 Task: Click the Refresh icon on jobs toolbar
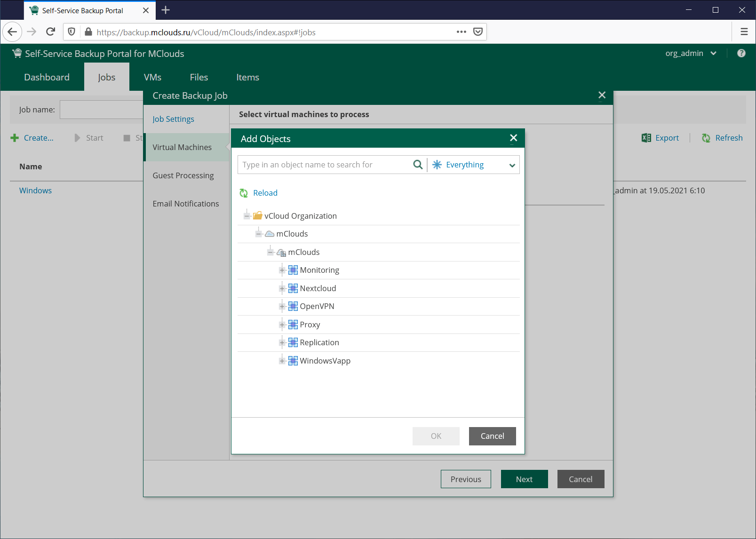706,138
